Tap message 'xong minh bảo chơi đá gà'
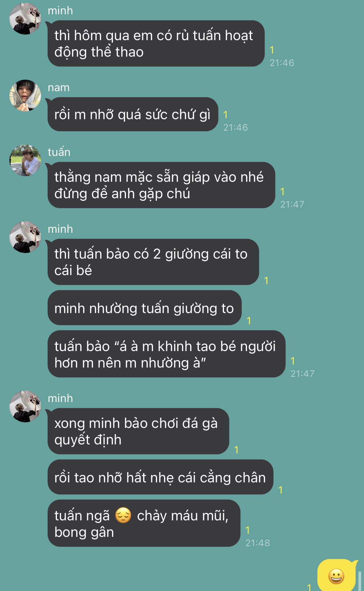 (x=138, y=431)
